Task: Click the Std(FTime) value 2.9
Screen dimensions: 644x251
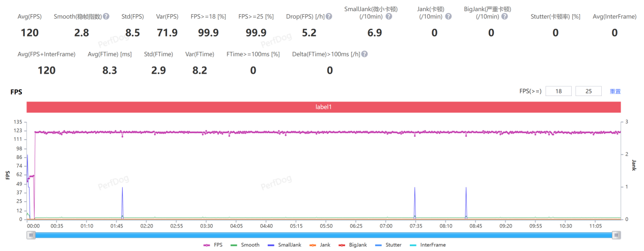Action: tap(158, 71)
